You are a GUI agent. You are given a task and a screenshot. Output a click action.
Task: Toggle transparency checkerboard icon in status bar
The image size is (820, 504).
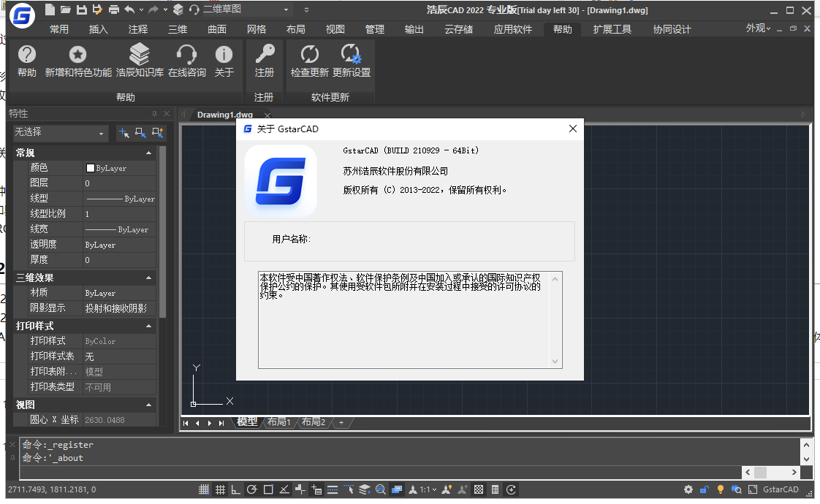(479, 489)
